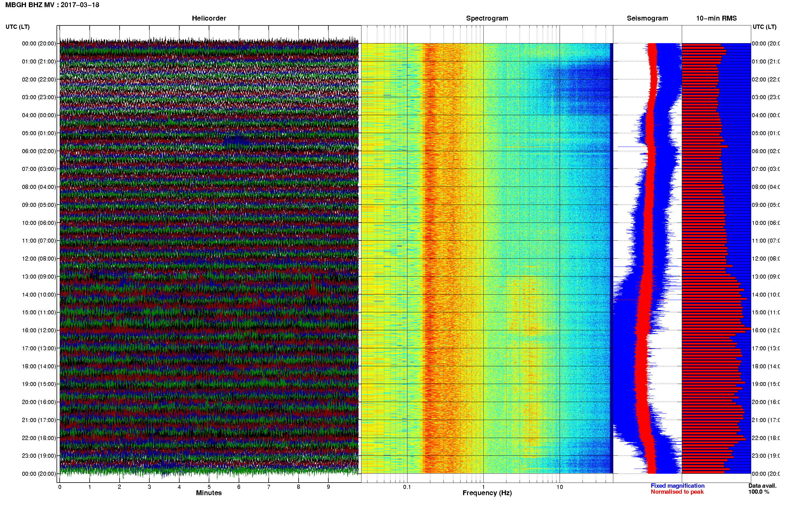Click the left time label '17:00 (13:00)'
812x508 pixels.
tap(39, 348)
